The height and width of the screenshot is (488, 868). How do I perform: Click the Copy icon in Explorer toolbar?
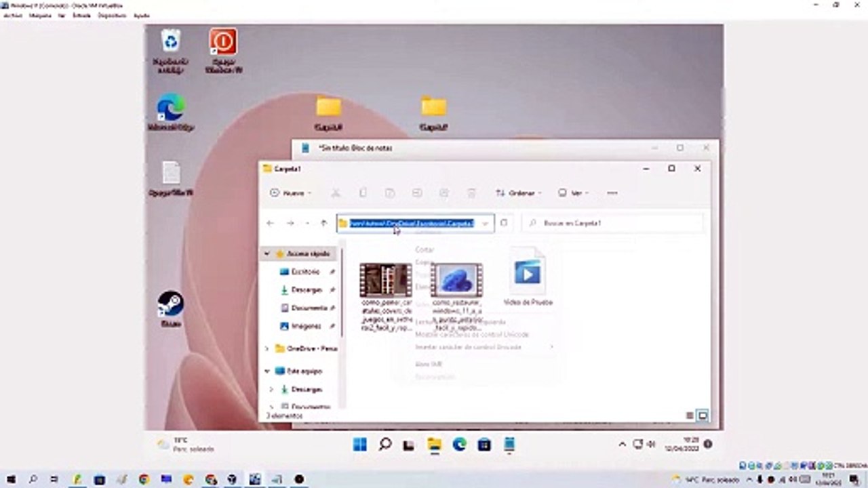click(x=363, y=193)
